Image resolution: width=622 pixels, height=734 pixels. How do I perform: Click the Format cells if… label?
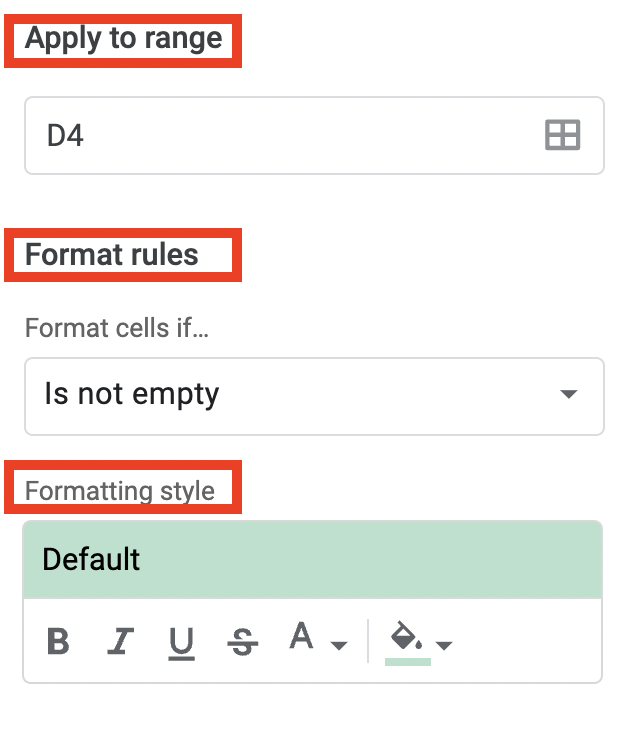pos(117,328)
